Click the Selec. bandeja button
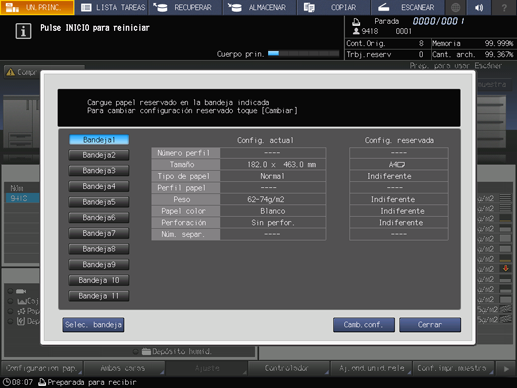Viewport: 517px width, 388px height. coord(93,325)
